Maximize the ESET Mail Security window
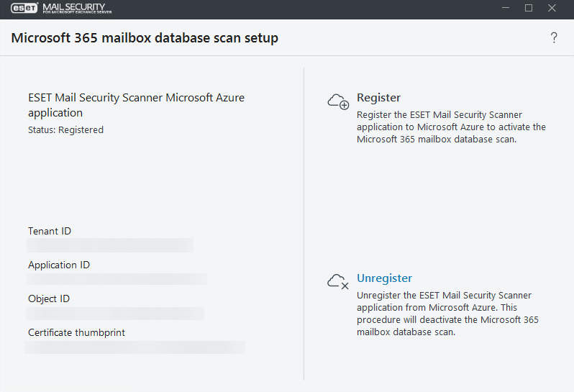Viewport: 574px width, 392px height. tap(529, 8)
